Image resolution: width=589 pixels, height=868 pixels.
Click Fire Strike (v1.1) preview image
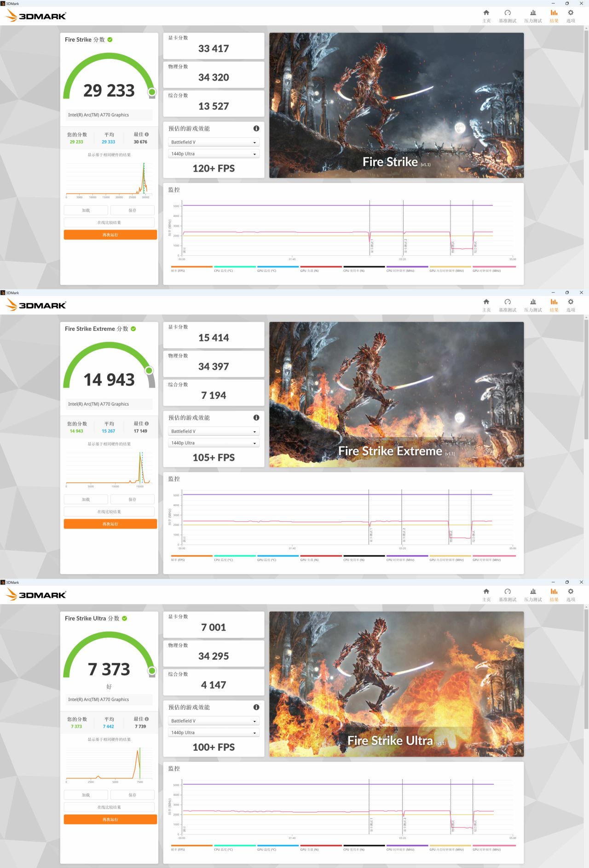tap(397, 105)
